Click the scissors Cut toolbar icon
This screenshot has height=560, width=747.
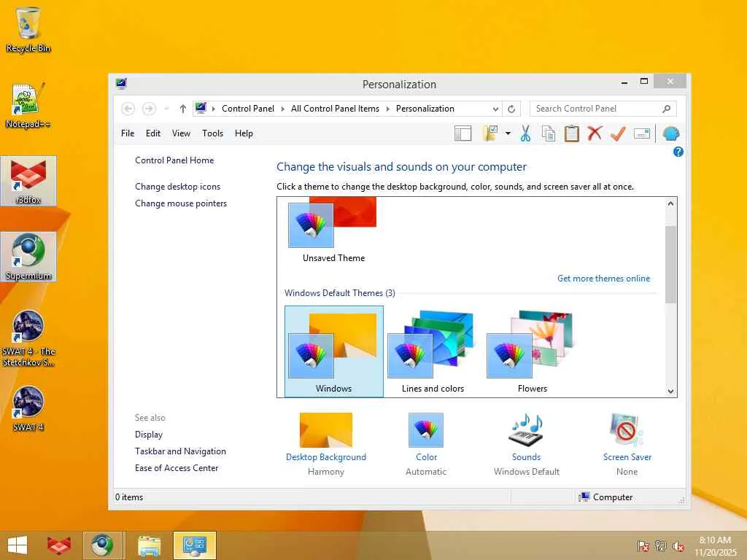pyautogui.click(x=525, y=134)
